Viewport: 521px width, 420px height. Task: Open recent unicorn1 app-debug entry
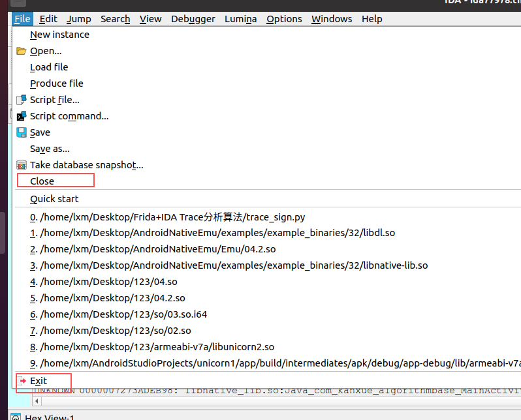268,363
